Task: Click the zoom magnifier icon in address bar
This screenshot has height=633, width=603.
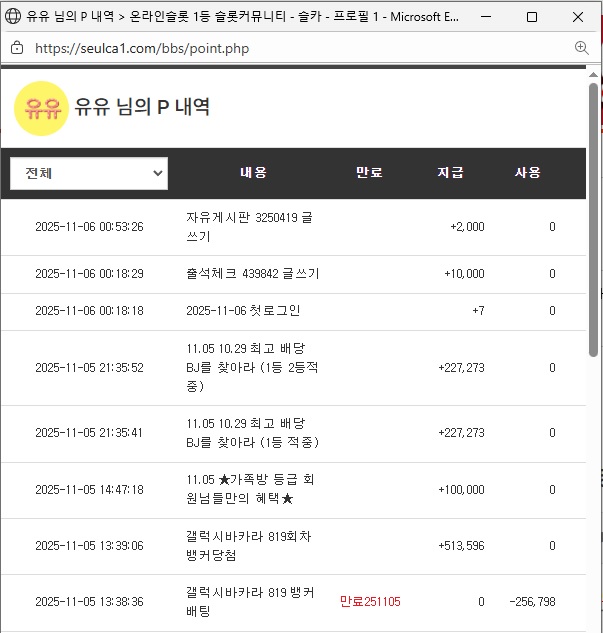Action: (581, 48)
